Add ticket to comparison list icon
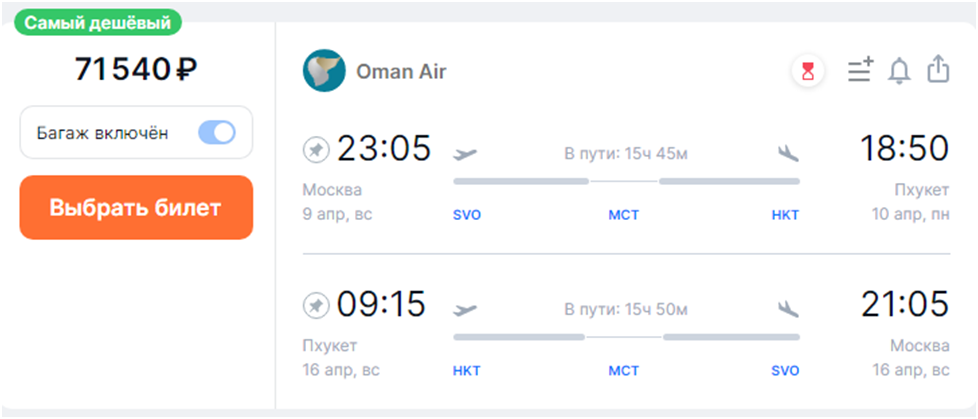The image size is (978, 419). coord(860,70)
